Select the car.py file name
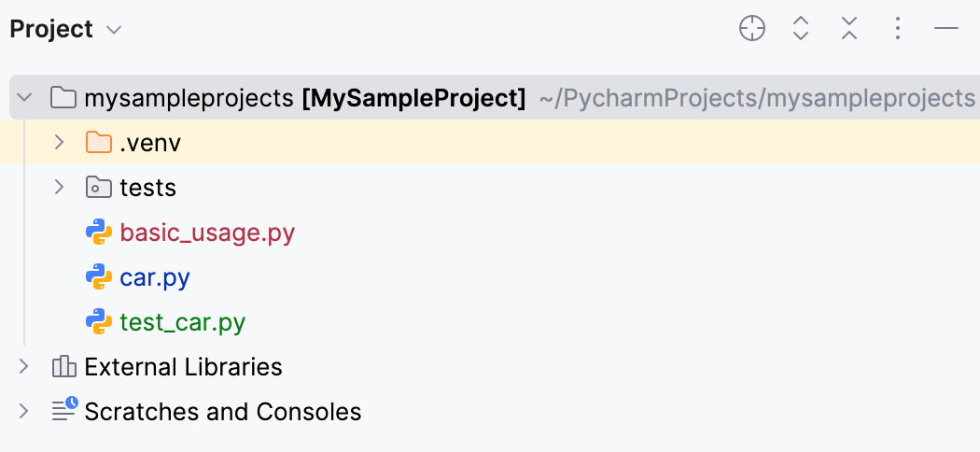 (x=155, y=277)
